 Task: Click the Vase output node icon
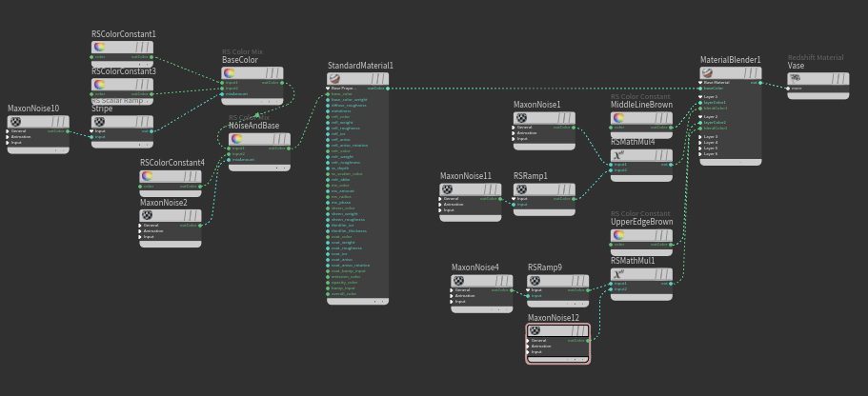click(797, 78)
